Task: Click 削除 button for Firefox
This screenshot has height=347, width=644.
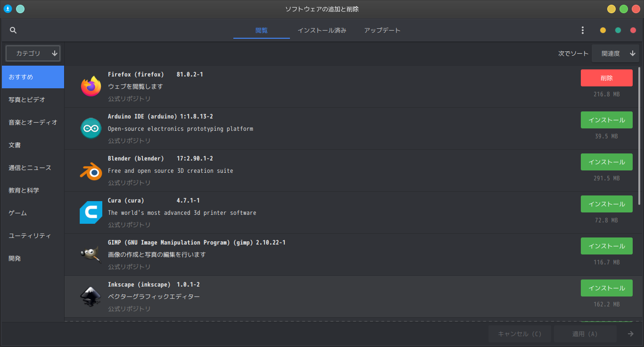Action: tap(607, 78)
